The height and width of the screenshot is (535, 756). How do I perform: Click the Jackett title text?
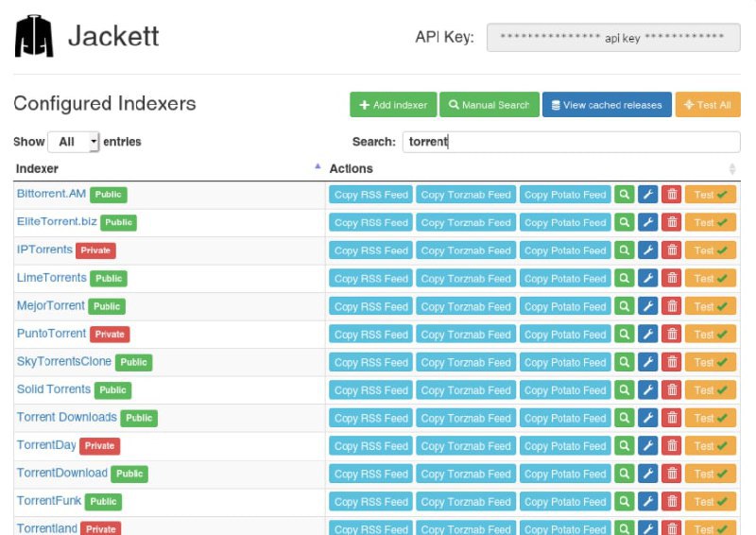pos(113,36)
